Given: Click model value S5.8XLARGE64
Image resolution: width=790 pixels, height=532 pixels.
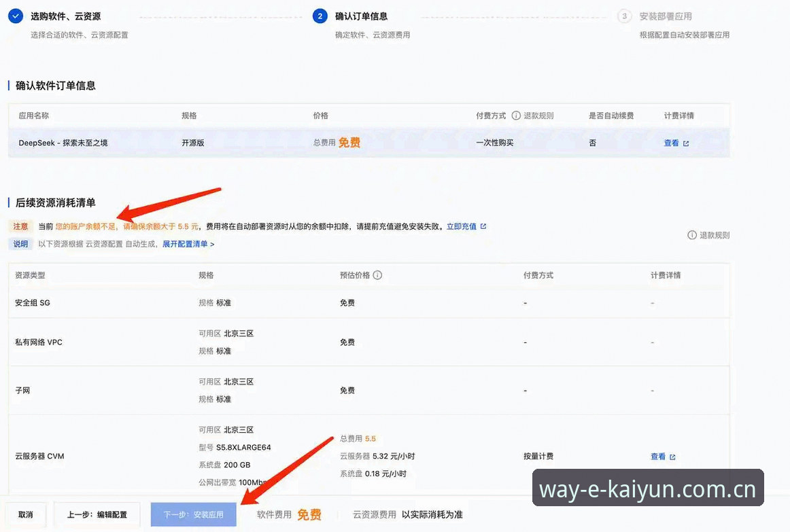Looking at the screenshot, I should coord(243,448).
